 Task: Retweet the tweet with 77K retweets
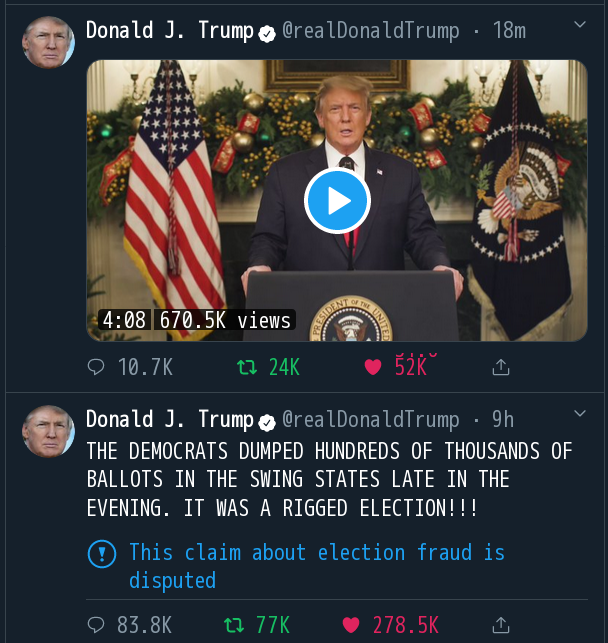pyautogui.click(x=234, y=625)
